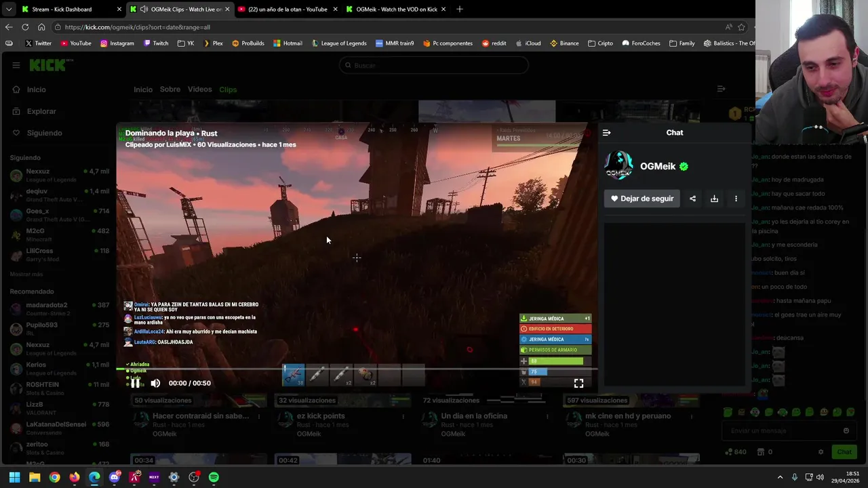Click the Dejar de seguir button

pyautogui.click(x=642, y=199)
